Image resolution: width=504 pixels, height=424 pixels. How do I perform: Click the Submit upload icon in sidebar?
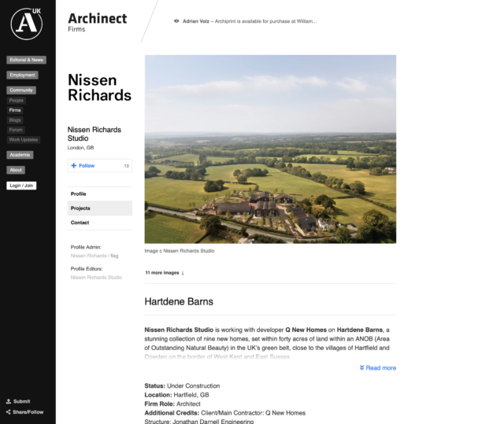click(9, 401)
